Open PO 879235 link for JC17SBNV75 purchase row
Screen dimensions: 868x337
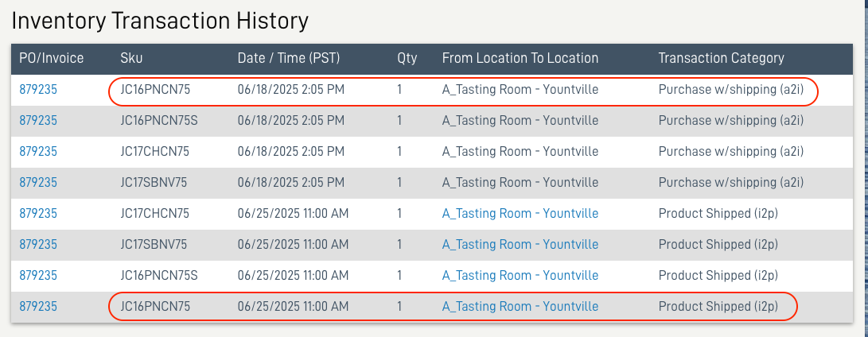coord(38,183)
